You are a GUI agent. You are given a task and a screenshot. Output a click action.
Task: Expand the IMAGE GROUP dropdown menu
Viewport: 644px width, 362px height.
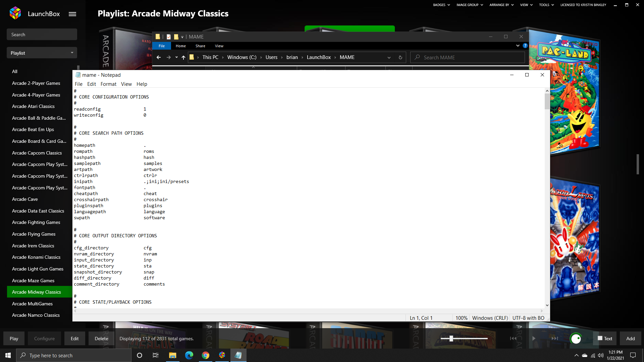(x=470, y=5)
